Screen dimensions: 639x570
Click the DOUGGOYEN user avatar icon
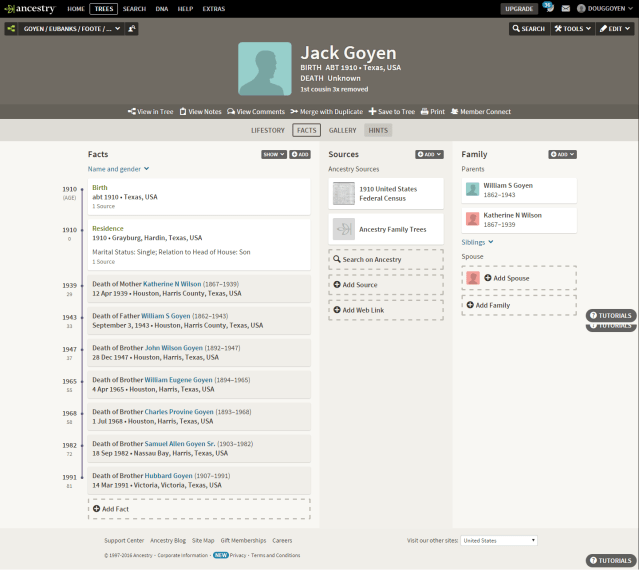[x=581, y=9]
